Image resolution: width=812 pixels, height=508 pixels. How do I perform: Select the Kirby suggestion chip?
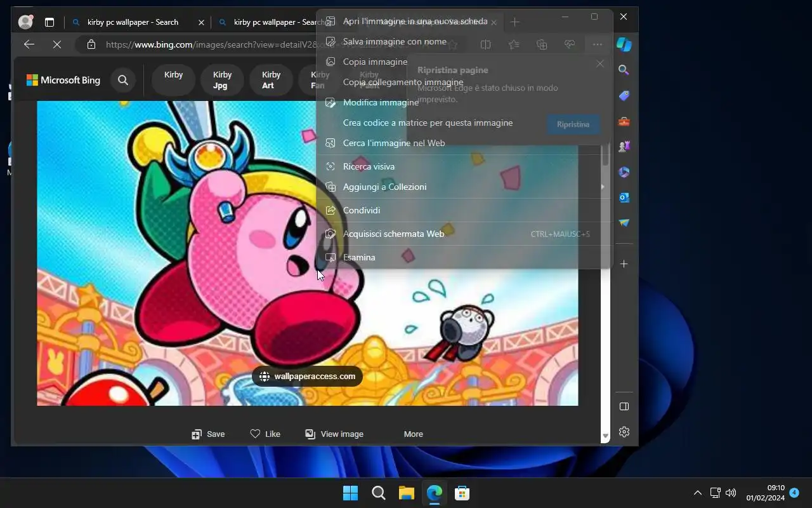click(x=173, y=80)
